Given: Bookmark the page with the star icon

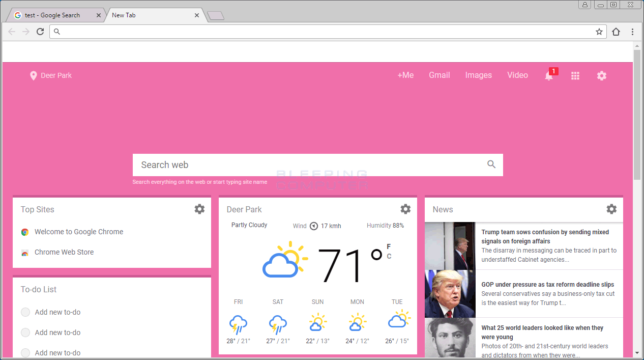Looking at the screenshot, I should [x=599, y=31].
